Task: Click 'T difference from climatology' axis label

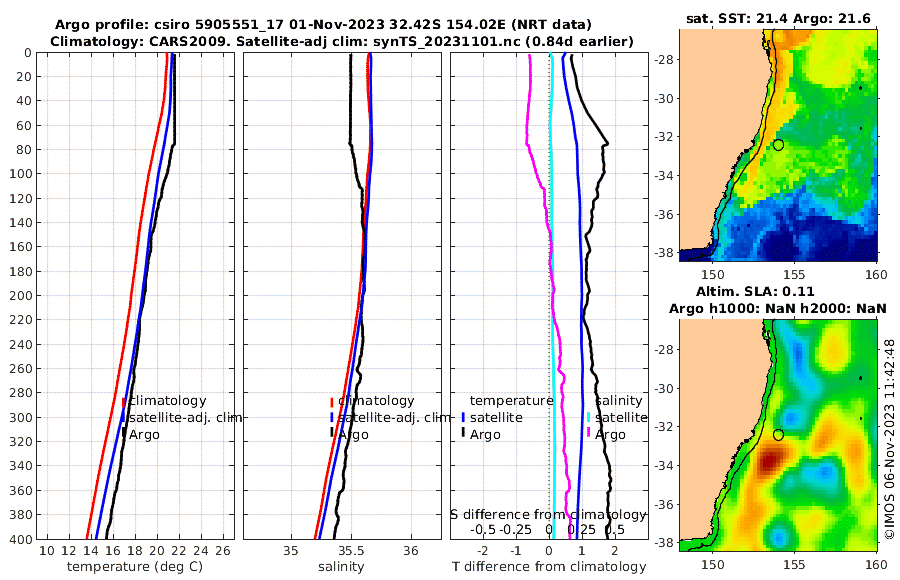Action: point(549,567)
